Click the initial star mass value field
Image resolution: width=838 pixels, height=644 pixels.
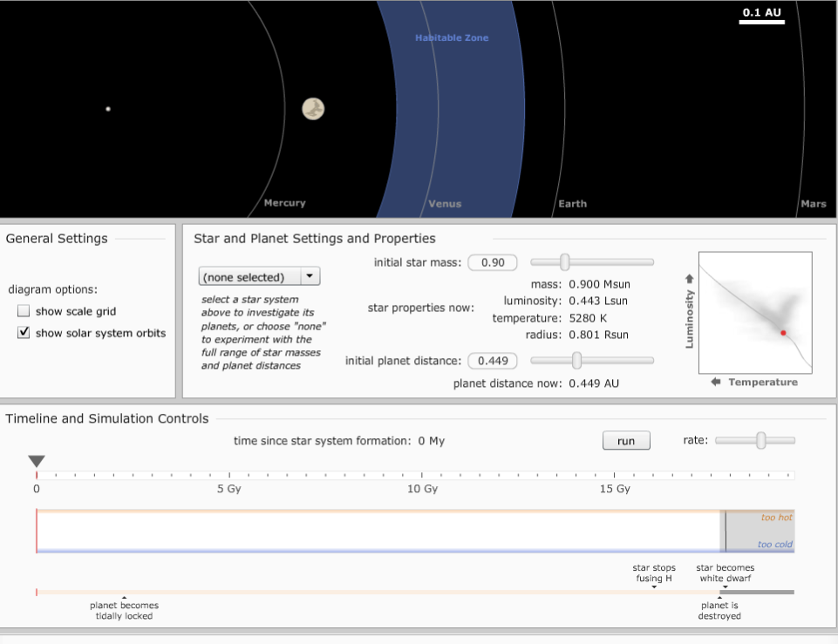tap(493, 261)
